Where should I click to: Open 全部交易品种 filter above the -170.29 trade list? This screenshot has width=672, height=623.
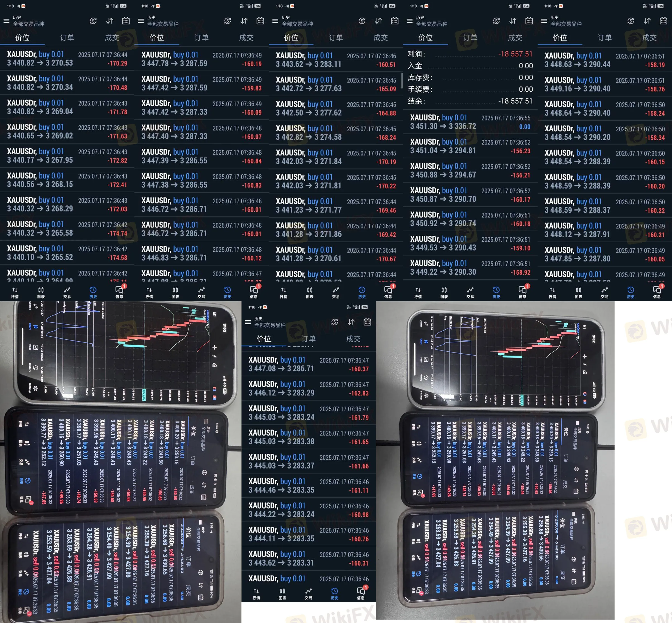tap(28, 24)
